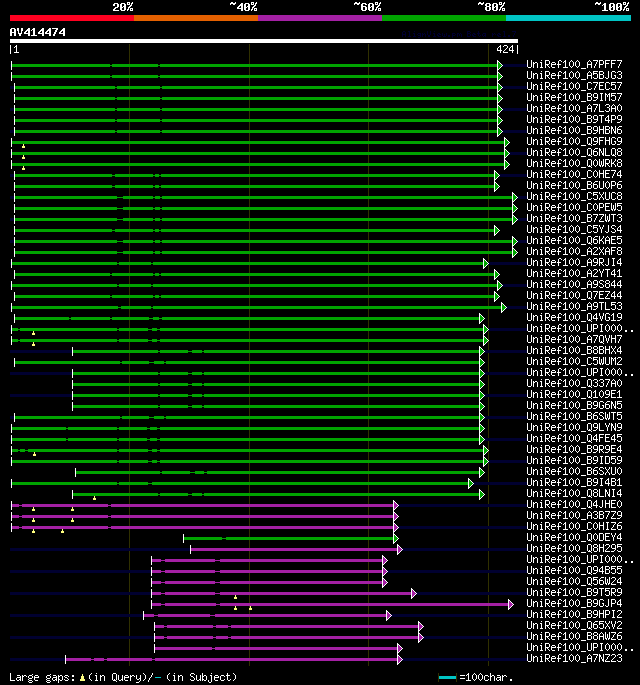The height and width of the screenshot is (685, 640).
Task: Click the UniRef100_Q4VG19 hit
Action: pyautogui.click(x=574, y=317)
